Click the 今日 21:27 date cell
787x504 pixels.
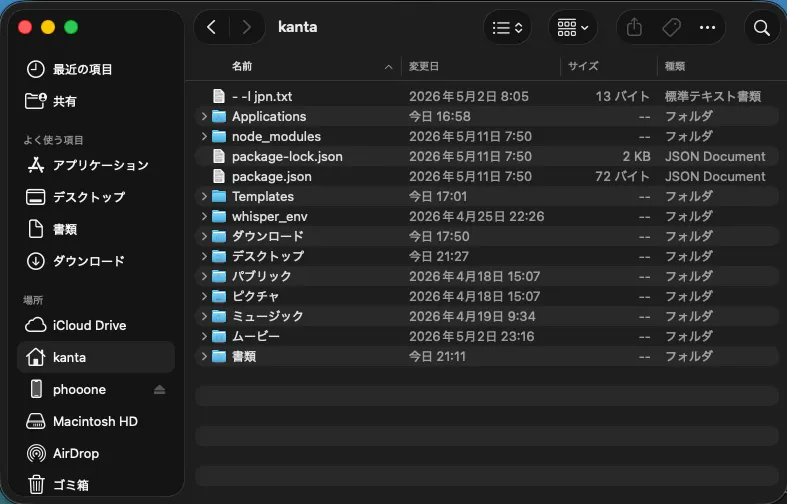(438, 256)
